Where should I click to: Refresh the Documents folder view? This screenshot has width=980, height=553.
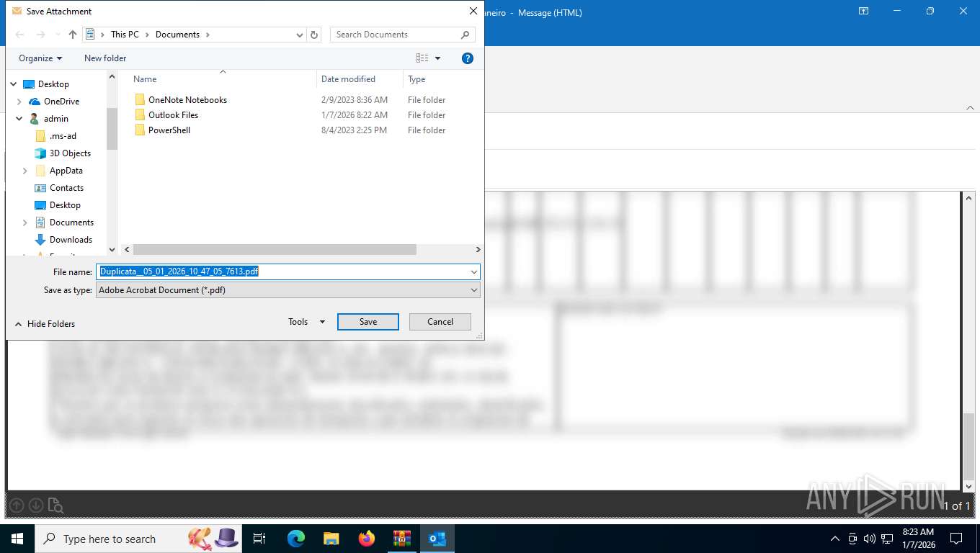(x=314, y=35)
